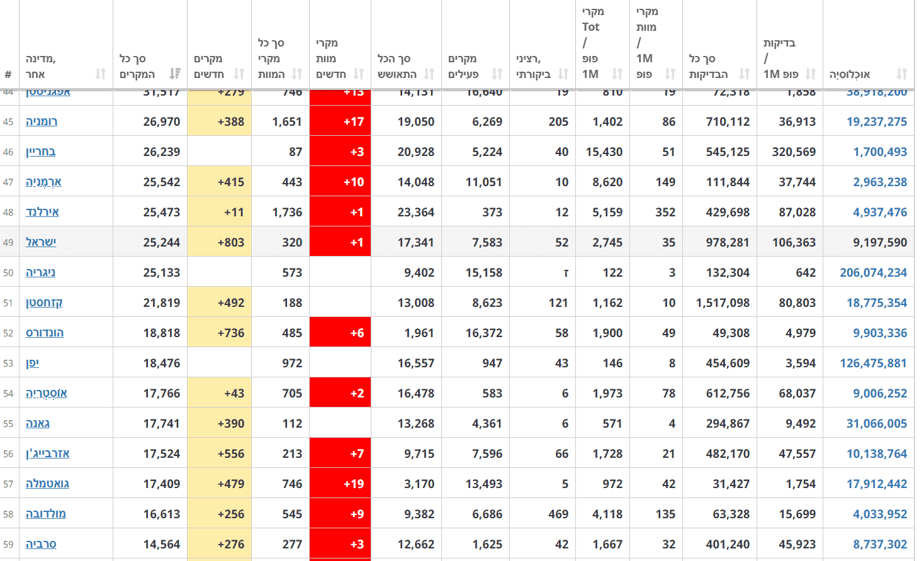Click the recovered value 16,557
924x561 pixels.
click(x=416, y=363)
